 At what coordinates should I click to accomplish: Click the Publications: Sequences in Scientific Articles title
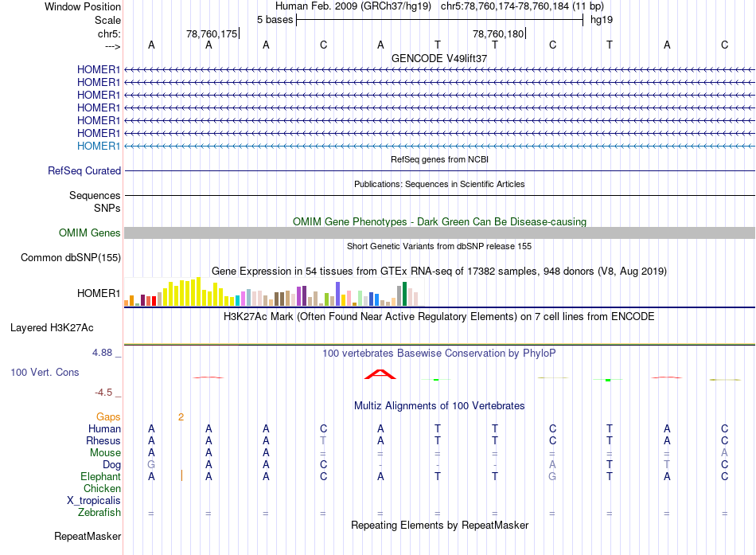pyautogui.click(x=439, y=184)
